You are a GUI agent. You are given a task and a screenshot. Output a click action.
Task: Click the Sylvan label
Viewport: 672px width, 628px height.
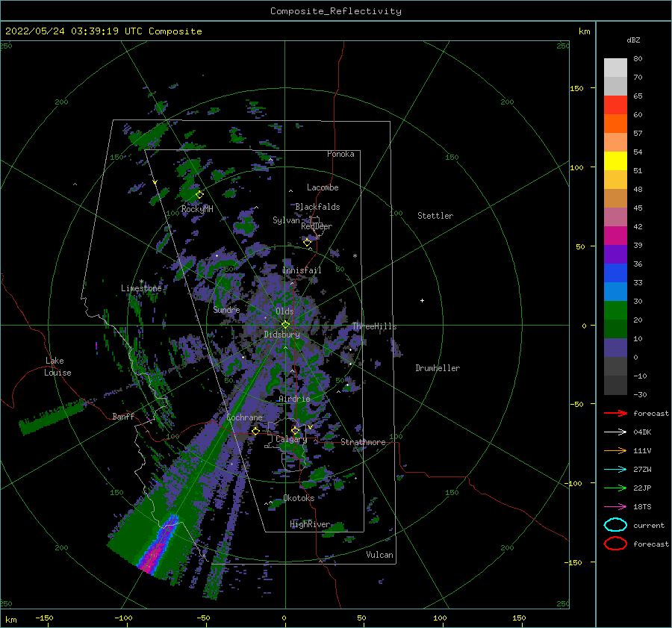[286, 220]
